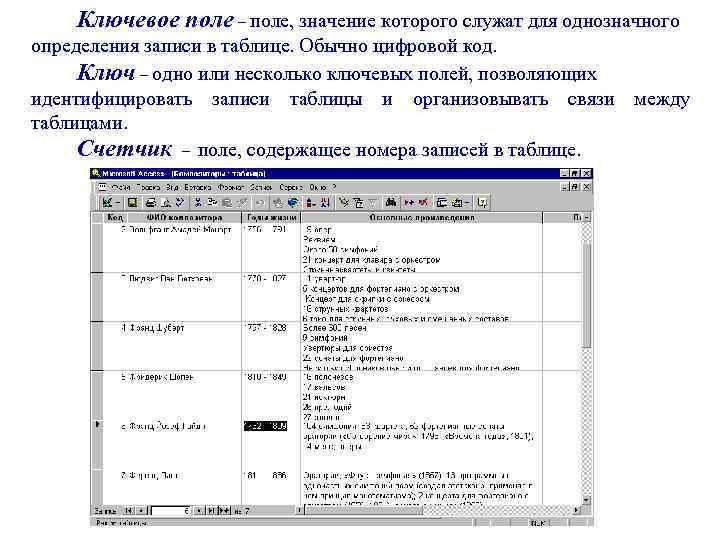The width and height of the screenshot is (720, 540).
Task: Click the horizontal scrollbar thumb
Action: (363, 510)
